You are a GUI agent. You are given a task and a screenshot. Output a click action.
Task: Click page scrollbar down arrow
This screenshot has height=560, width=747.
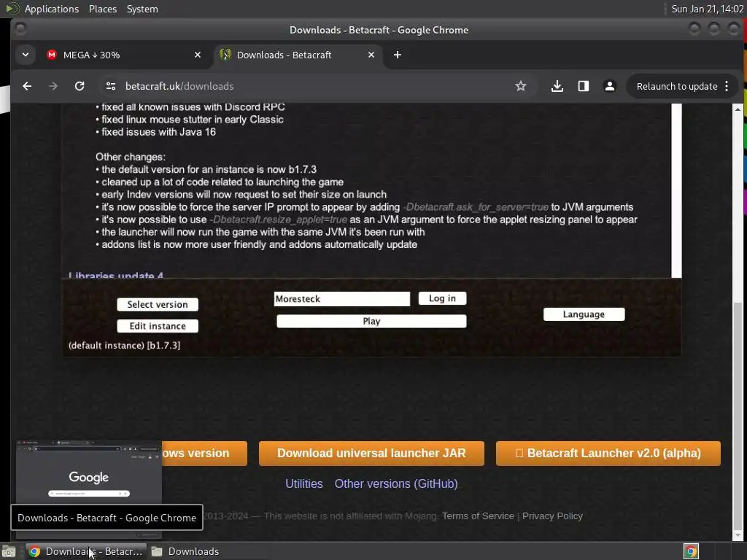pos(738,536)
